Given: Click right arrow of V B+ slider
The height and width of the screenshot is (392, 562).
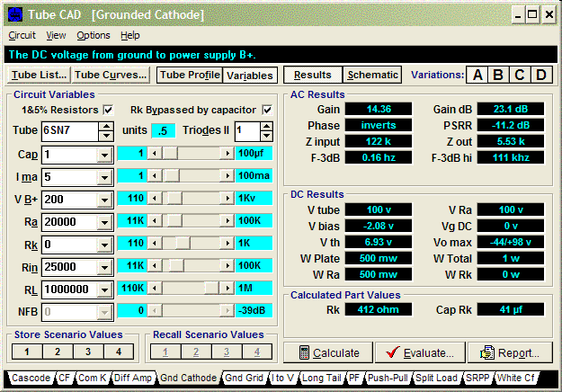Looking at the screenshot, I should pos(227,198).
